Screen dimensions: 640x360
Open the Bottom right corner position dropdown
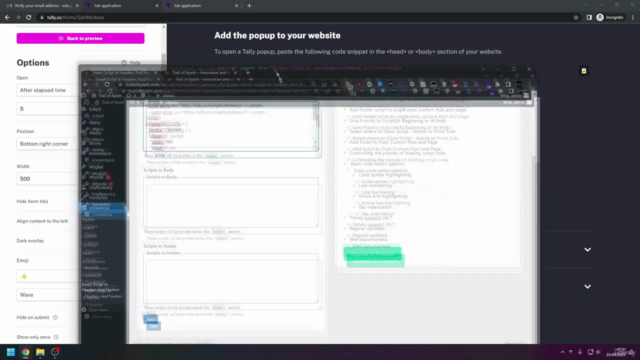click(x=47, y=144)
